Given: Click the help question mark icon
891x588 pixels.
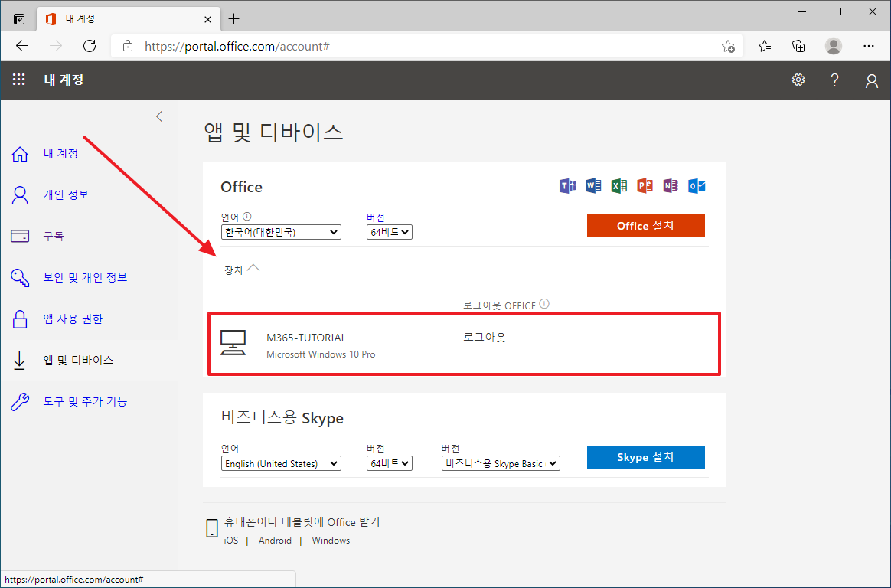Looking at the screenshot, I should [834, 80].
